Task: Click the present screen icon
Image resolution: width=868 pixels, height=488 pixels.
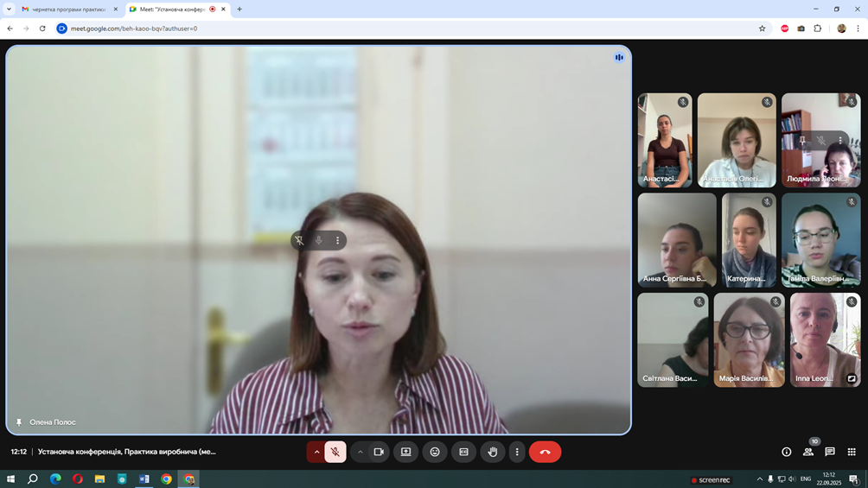Action: tap(405, 452)
